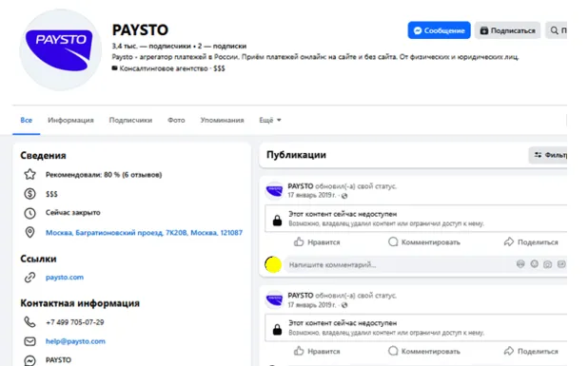The width and height of the screenshot is (588, 366).
Task: Open the Подписчики tab
Action: 130,120
